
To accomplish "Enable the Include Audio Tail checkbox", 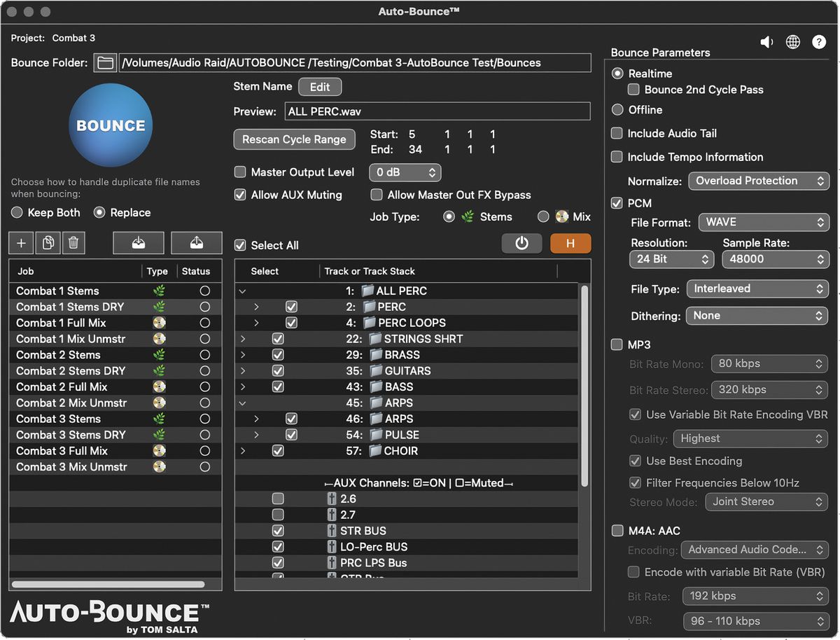I will click(617, 133).
